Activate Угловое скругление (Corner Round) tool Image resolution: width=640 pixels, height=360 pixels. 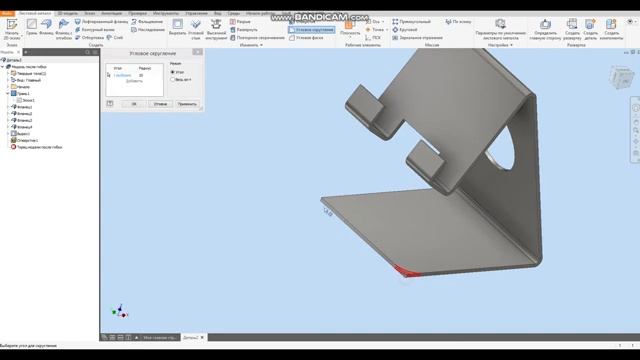(312, 30)
